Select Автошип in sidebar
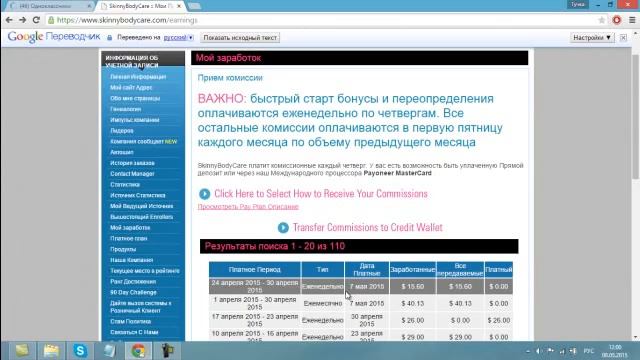The width and height of the screenshot is (640, 360). [x=122, y=152]
